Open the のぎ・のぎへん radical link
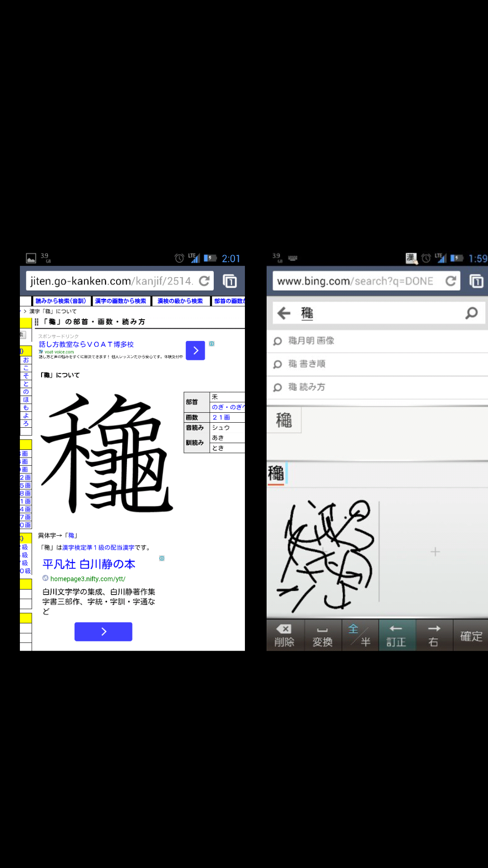This screenshot has height=868, width=488. [x=228, y=407]
